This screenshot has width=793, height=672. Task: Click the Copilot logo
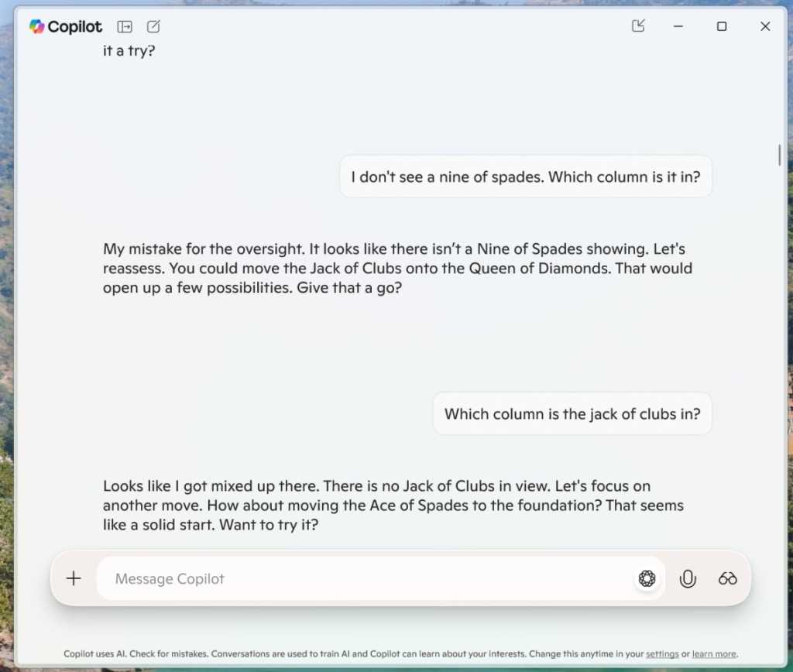pyautogui.click(x=36, y=26)
